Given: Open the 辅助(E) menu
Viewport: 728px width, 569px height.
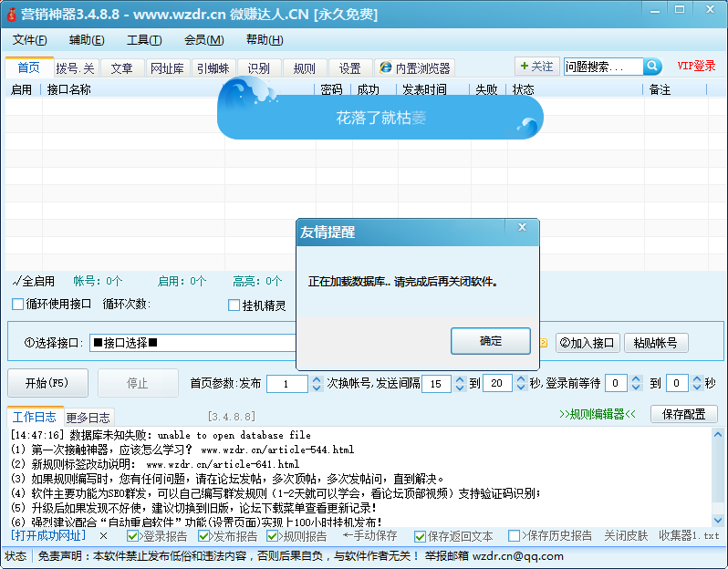Looking at the screenshot, I should coord(87,40).
